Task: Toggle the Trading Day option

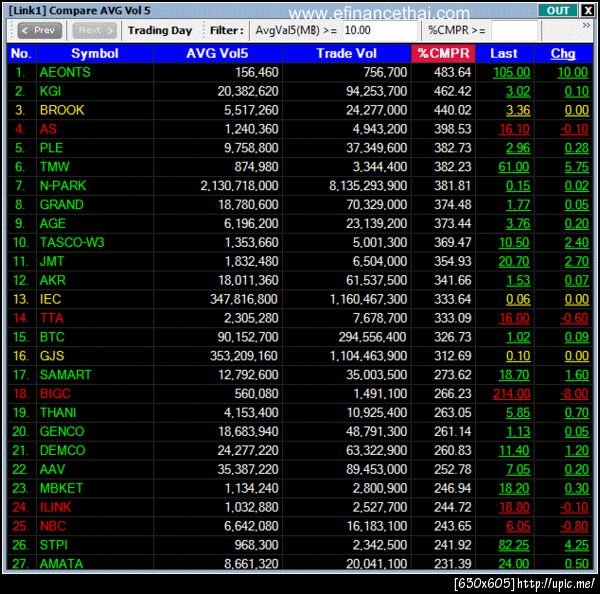Action: 160,30
